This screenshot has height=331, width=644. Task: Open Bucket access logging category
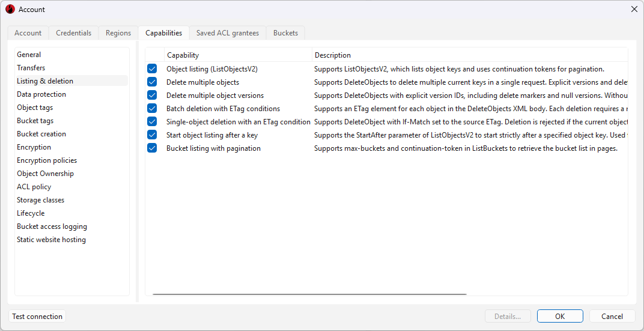tap(71, 226)
